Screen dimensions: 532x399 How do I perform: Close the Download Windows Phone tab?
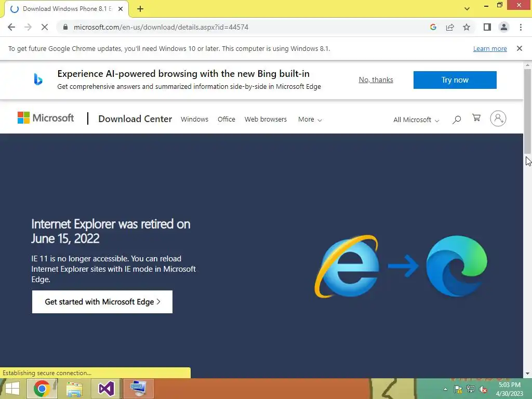point(121,9)
